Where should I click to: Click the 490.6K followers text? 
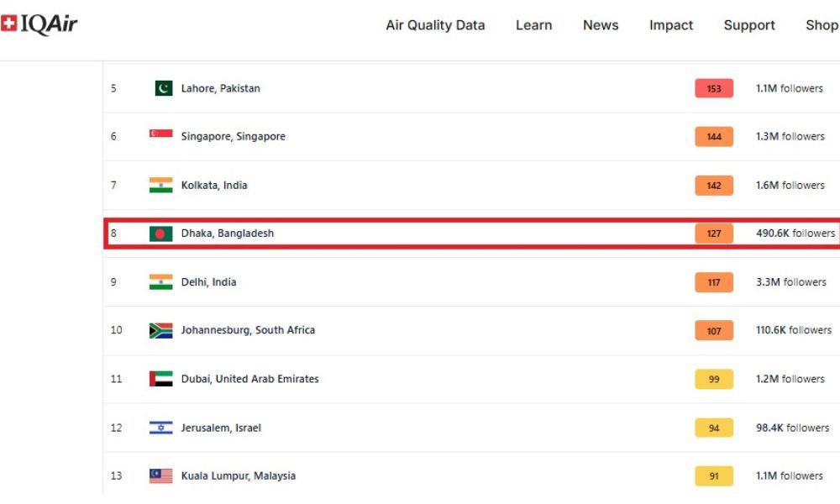pos(795,234)
